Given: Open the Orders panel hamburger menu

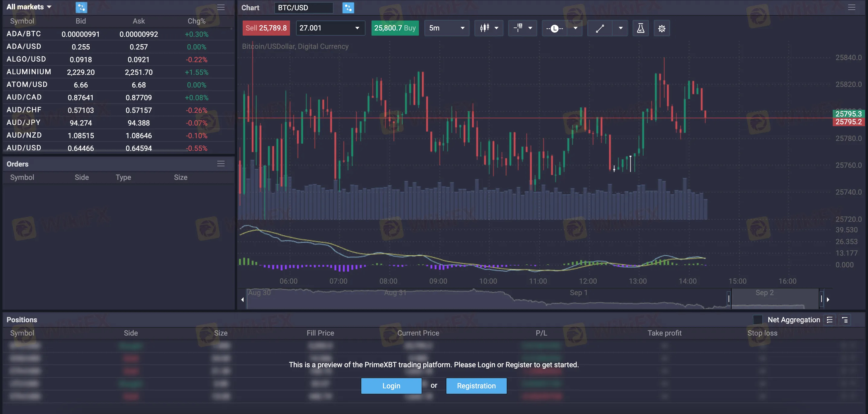Looking at the screenshot, I should pos(221,164).
